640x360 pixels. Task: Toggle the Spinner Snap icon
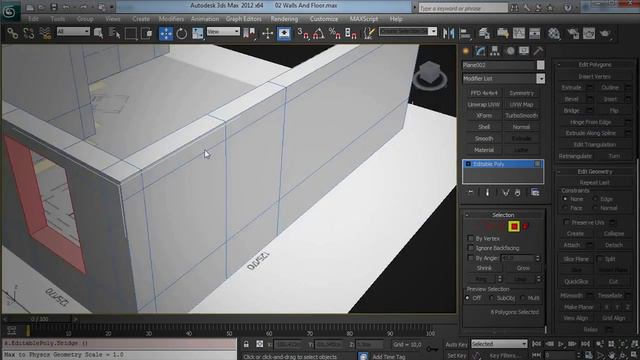[x=351, y=33]
